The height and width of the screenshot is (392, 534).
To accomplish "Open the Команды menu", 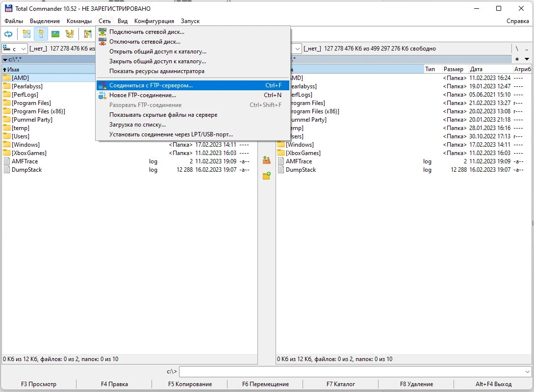I will tap(79, 21).
